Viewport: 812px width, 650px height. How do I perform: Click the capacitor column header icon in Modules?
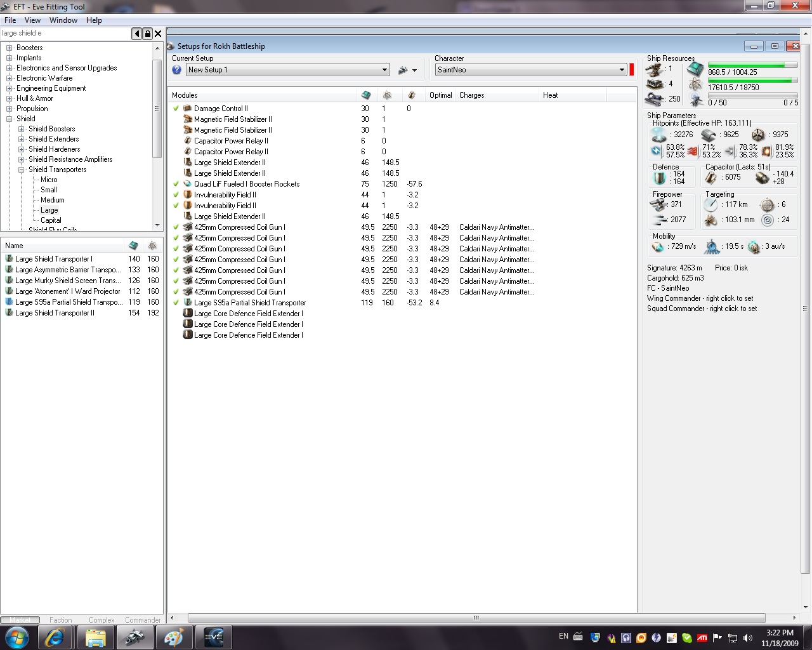(x=412, y=95)
